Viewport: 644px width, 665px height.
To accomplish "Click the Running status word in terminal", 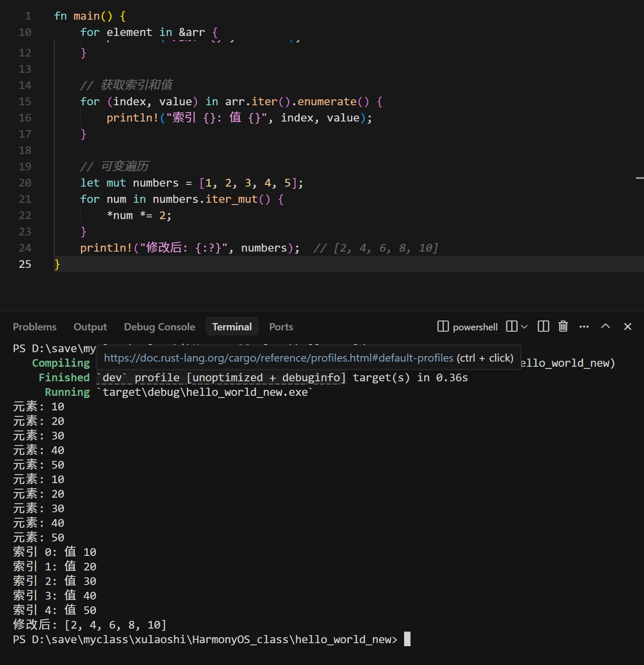I will coord(67,392).
